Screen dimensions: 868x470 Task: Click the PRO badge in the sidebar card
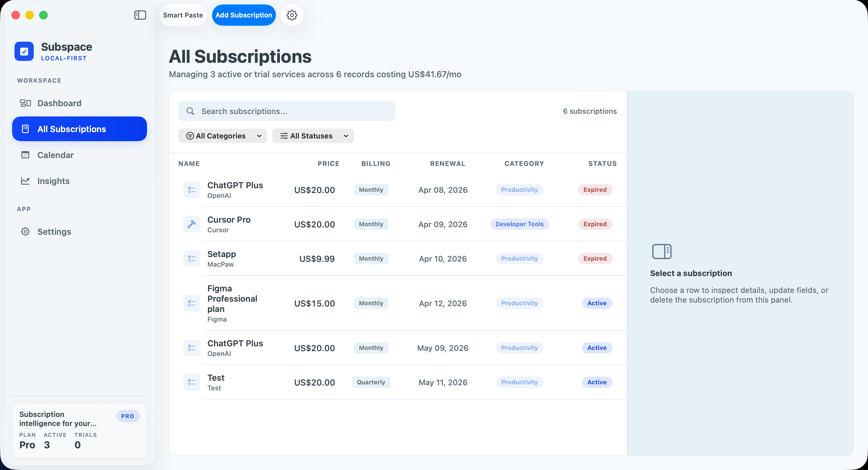[128, 416]
